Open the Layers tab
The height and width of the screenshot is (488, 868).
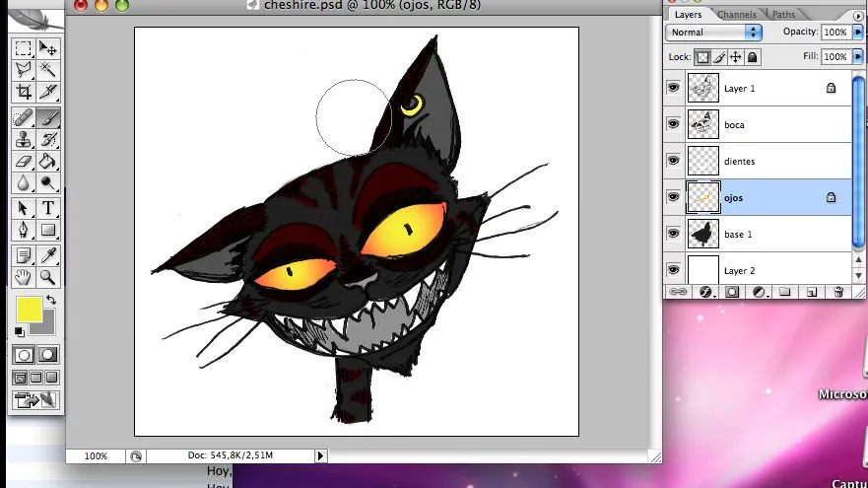[x=688, y=15]
